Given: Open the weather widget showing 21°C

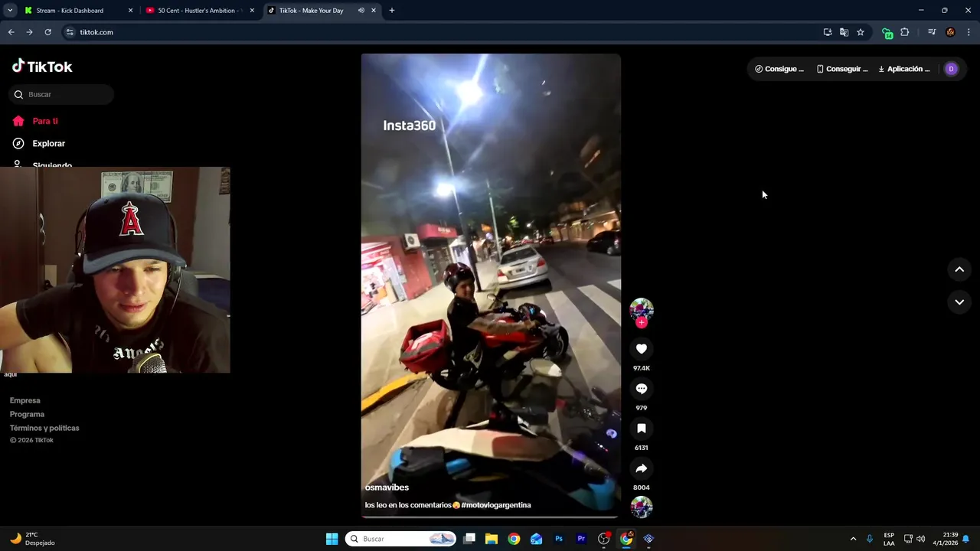Looking at the screenshot, I should click(32, 539).
